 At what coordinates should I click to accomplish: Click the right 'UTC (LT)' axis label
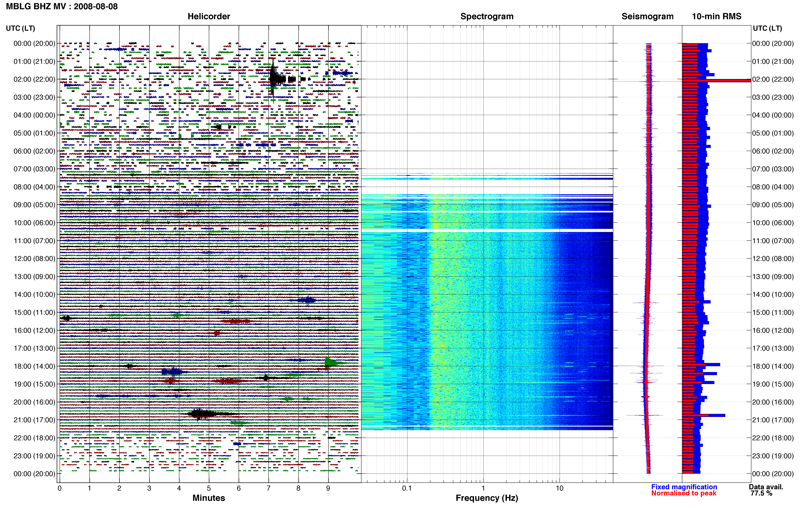767,28
